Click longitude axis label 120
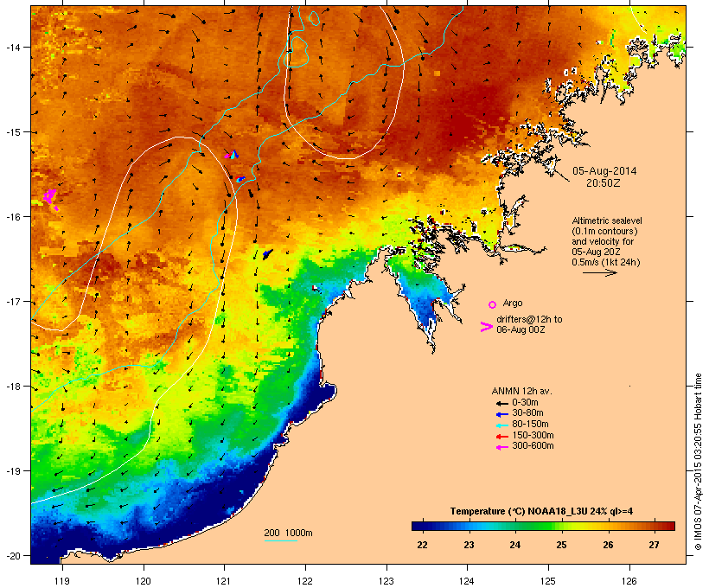The height and width of the screenshot is (588, 709). [144, 581]
